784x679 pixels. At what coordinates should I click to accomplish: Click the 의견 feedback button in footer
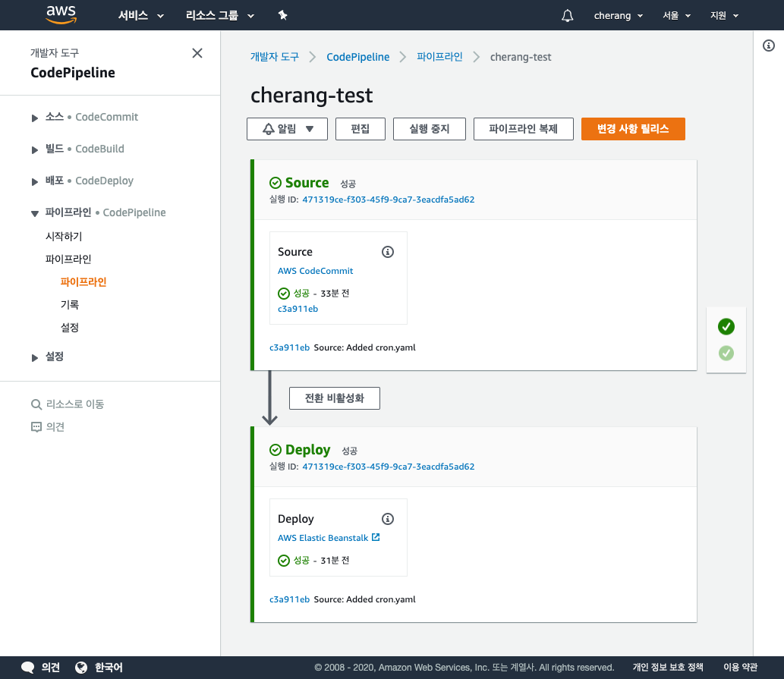click(51, 668)
